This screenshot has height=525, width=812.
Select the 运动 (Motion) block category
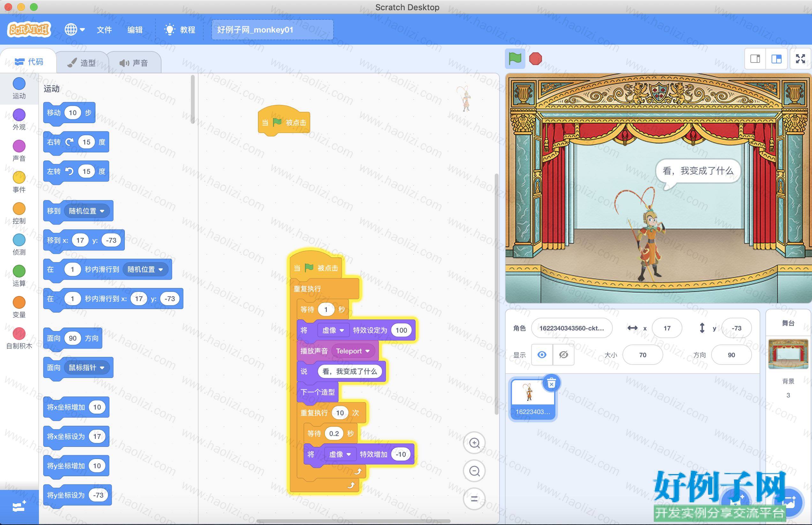point(19,88)
